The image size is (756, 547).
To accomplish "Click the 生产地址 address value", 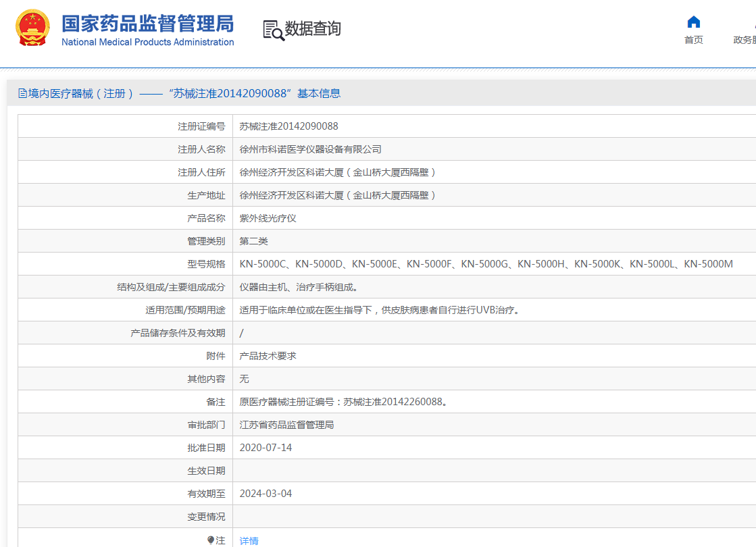I will [x=338, y=195].
